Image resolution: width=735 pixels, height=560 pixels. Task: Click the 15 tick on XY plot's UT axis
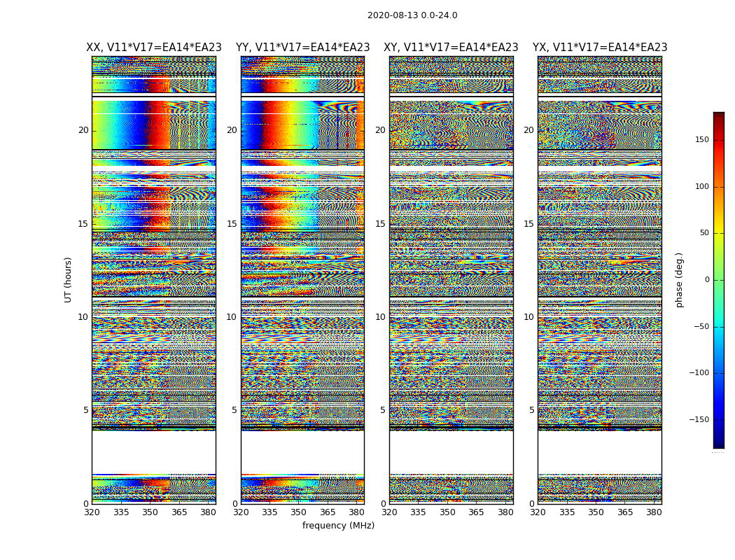point(380,224)
